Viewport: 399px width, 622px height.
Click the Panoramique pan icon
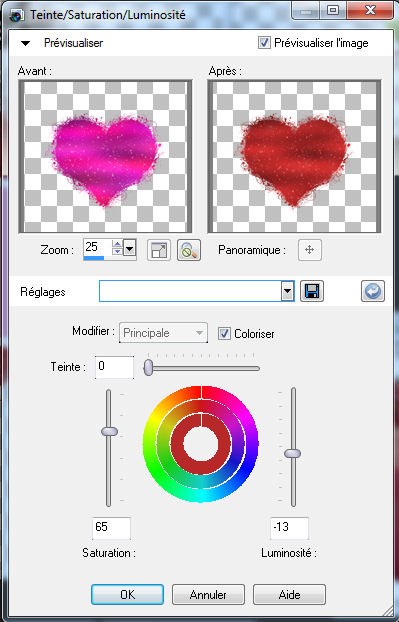click(x=309, y=250)
